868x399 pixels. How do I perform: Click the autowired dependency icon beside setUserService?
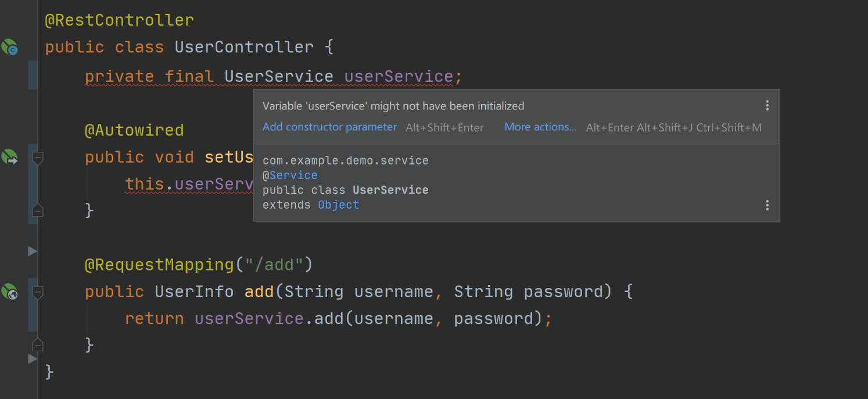[9, 157]
